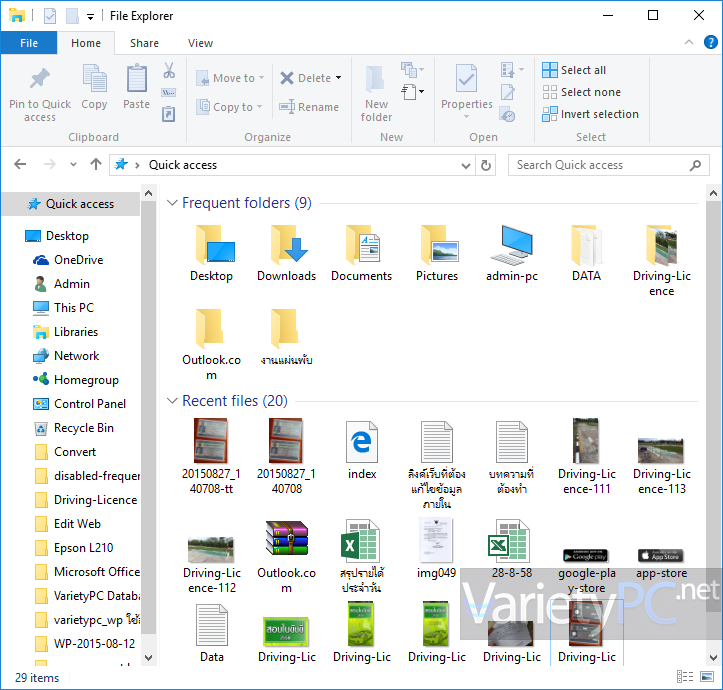Select Quick access in navigation pane

[71, 204]
